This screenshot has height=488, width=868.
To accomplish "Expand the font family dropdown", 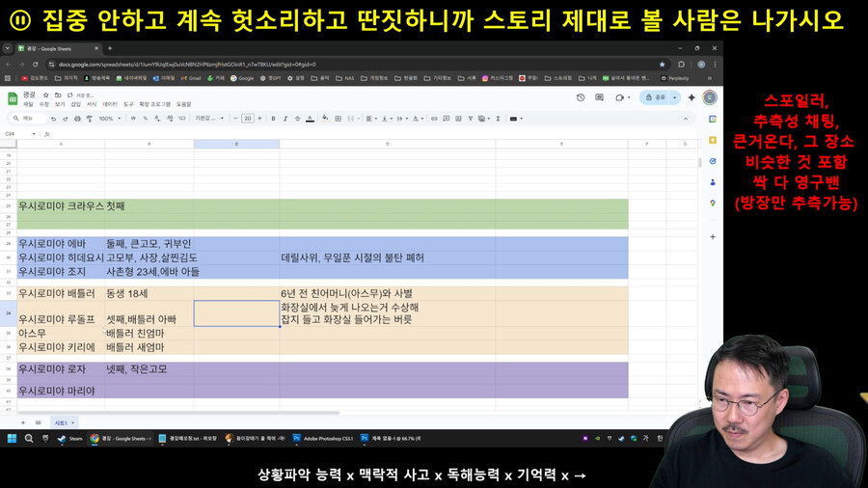I will pos(209,119).
